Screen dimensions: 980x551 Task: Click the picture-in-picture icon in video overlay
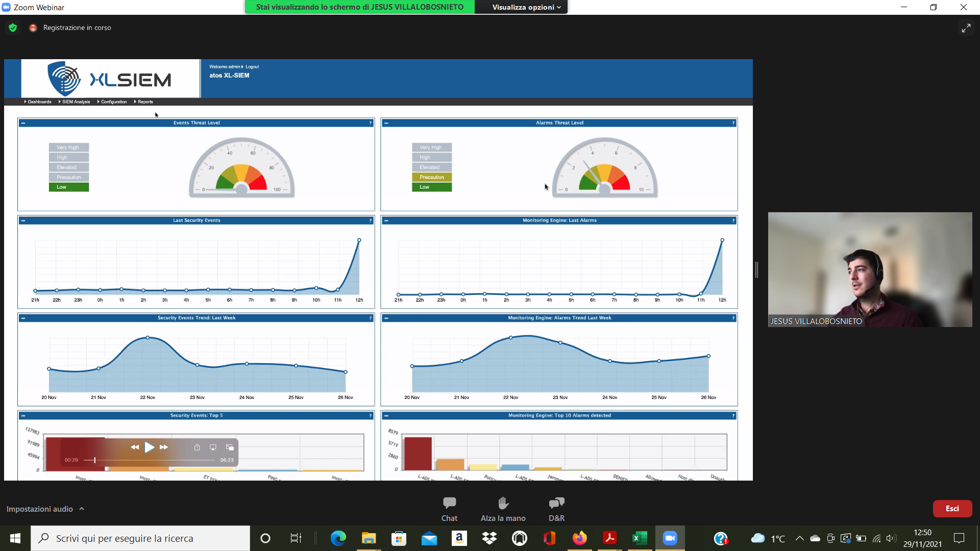click(230, 447)
